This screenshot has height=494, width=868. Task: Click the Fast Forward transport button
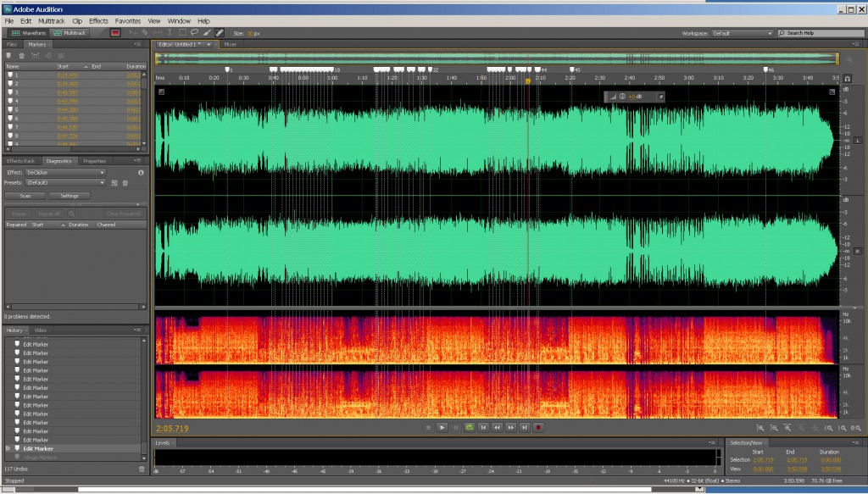510,428
